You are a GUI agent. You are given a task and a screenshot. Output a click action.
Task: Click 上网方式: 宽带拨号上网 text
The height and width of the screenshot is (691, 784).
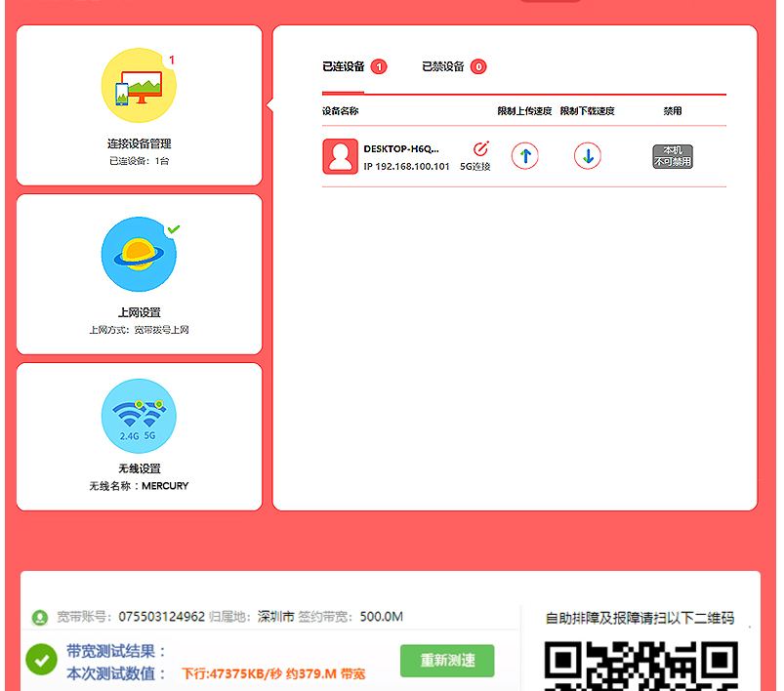click(x=139, y=330)
